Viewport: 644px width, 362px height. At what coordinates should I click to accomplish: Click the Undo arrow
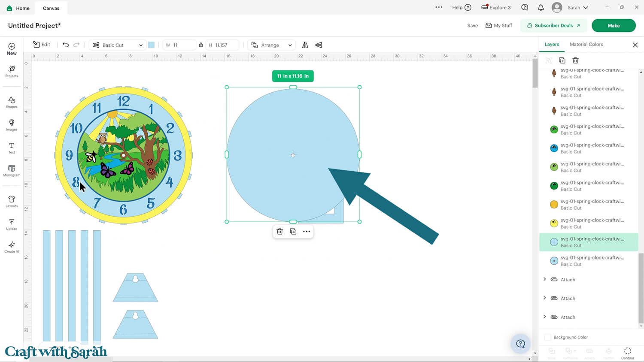tap(66, 45)
